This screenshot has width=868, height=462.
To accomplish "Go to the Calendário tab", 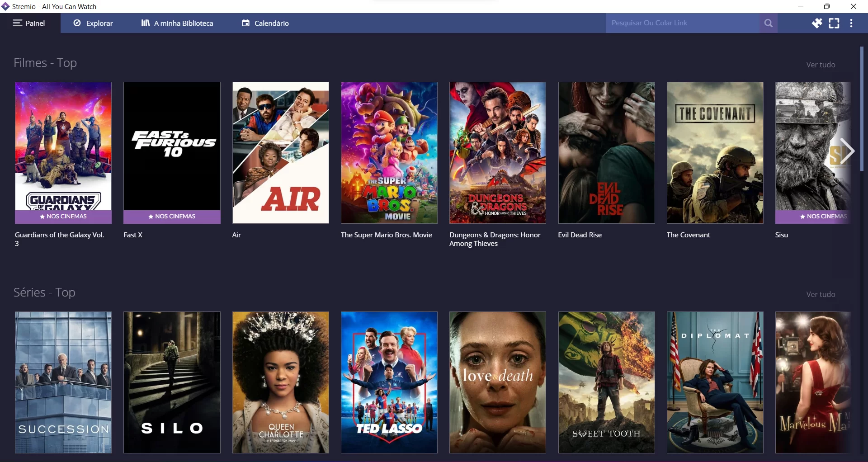I will (x=265, y=24).
